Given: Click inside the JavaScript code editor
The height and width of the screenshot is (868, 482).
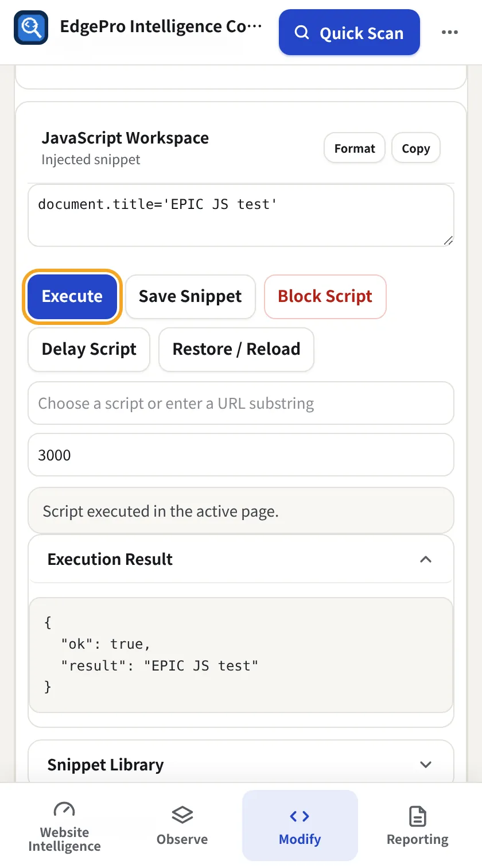Looking at the screenshot, I should pyautogui.click(x=241, y=215).
